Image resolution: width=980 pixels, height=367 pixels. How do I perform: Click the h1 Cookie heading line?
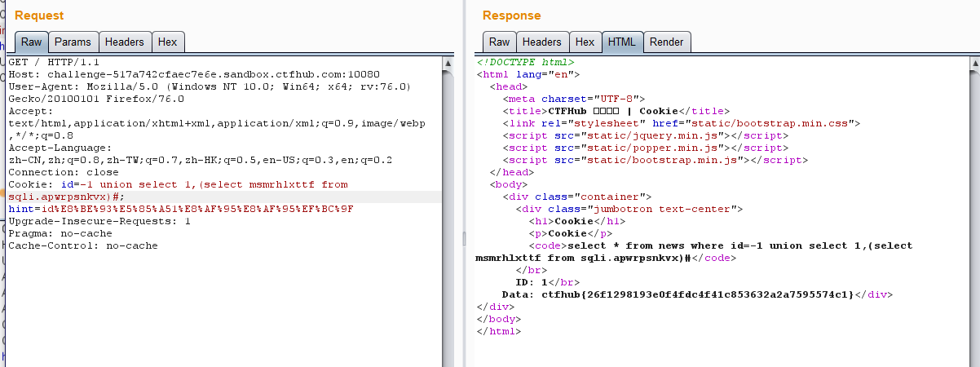click(577, 221)
